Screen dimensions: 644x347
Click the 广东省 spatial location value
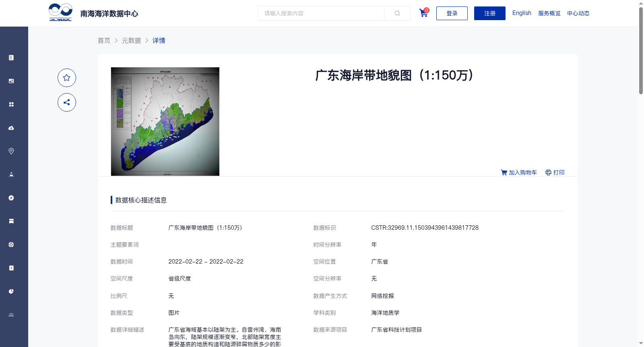[380, 262]
